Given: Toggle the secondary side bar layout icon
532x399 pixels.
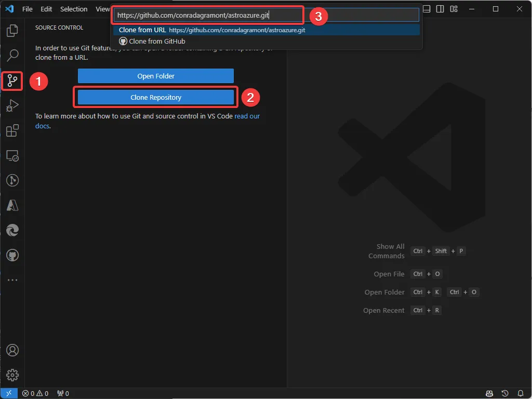Looking at the screenshot, I should coord(440,9).
